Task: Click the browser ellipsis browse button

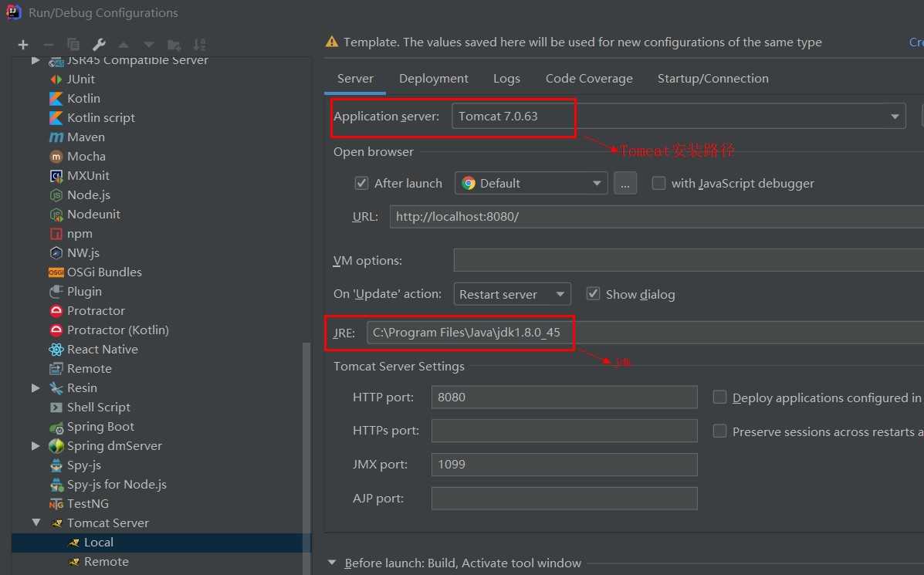Action: tap(625, 183)
